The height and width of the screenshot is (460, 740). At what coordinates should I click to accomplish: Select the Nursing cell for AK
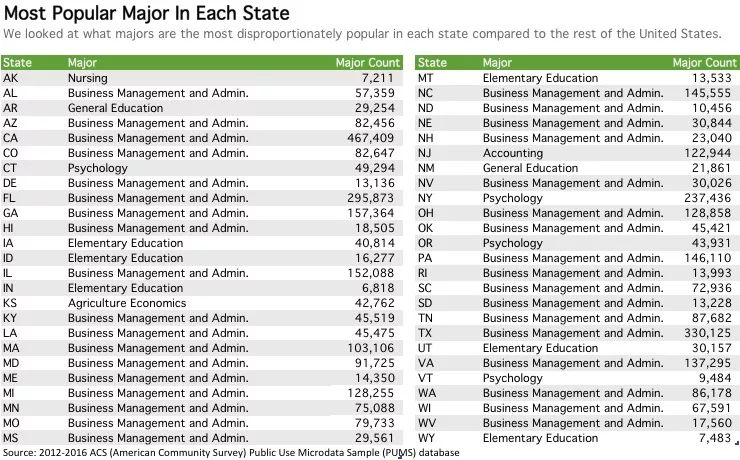87,78
